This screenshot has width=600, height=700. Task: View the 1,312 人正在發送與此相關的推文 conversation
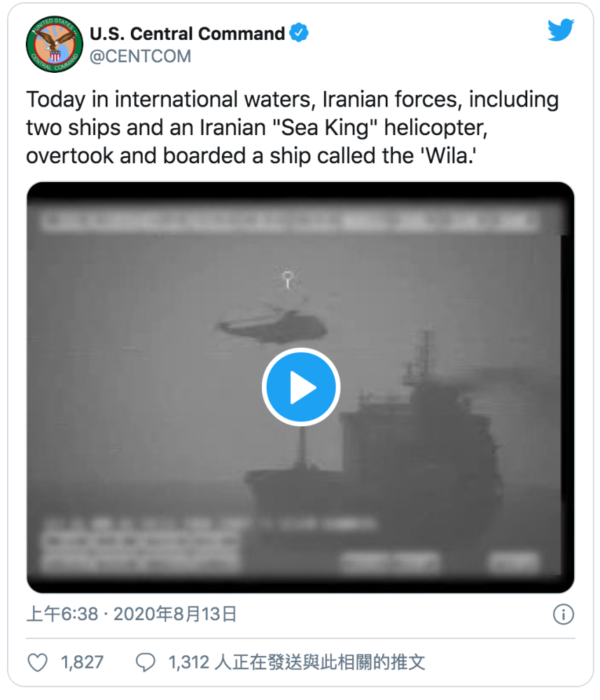(x=296, y=662)
